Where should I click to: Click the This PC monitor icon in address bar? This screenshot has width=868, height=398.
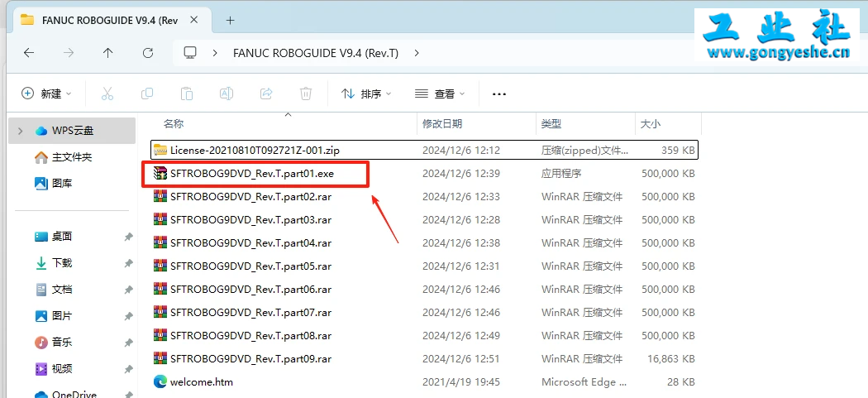pos(190,53)
